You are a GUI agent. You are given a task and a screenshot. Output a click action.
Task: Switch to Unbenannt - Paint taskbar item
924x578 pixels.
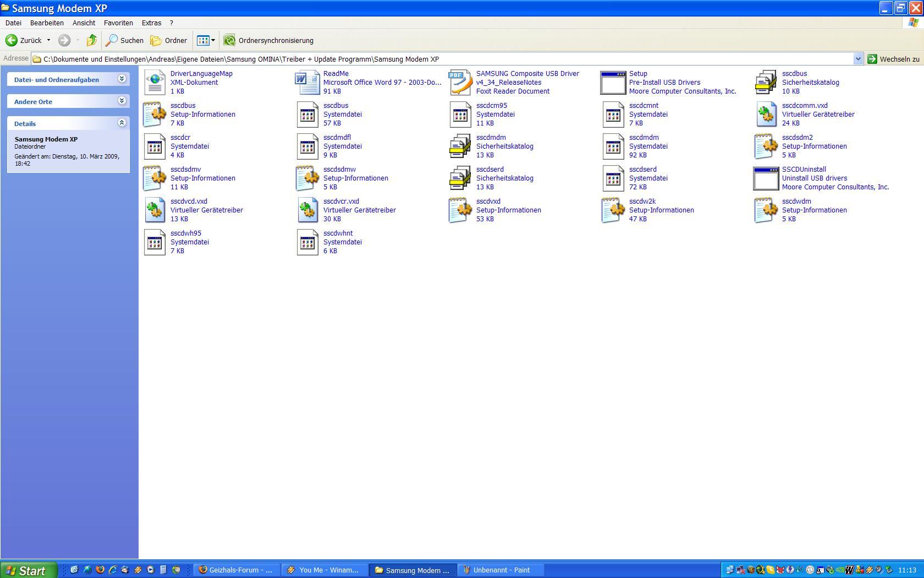501,570
